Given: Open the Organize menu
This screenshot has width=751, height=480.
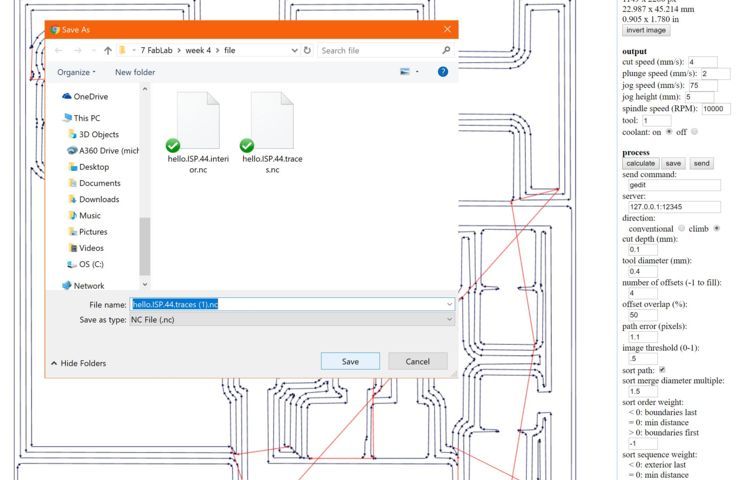Looking at the screenshot, I should point(76,72).
